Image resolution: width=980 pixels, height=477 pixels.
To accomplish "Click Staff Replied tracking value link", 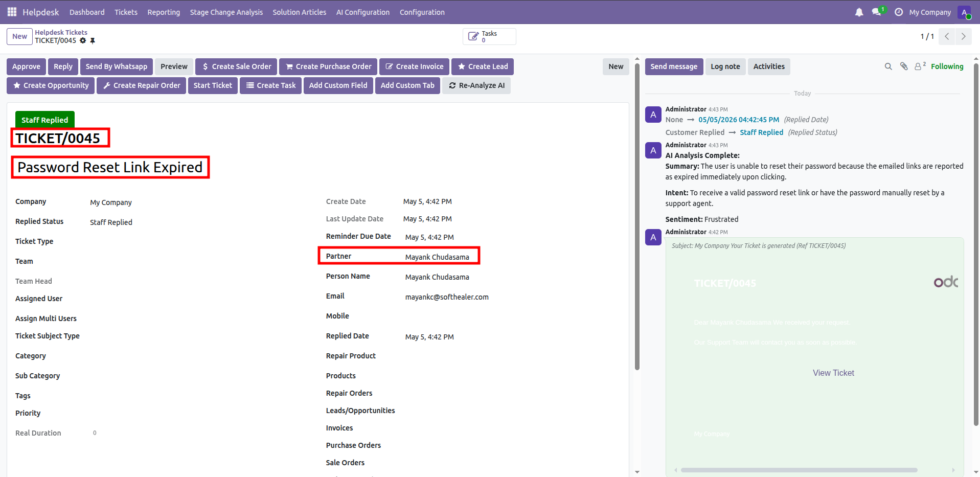I will pyautogui.click(x=762, y=132).
